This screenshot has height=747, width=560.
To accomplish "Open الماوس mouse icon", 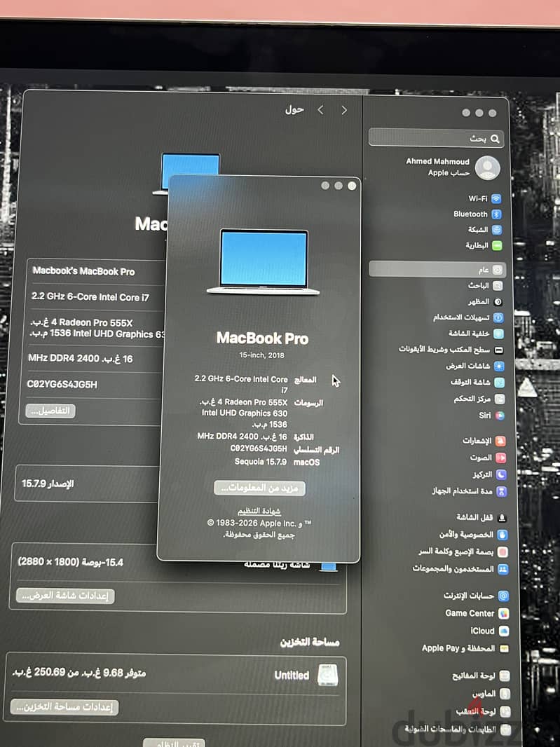I will click(x=505, y=694).
